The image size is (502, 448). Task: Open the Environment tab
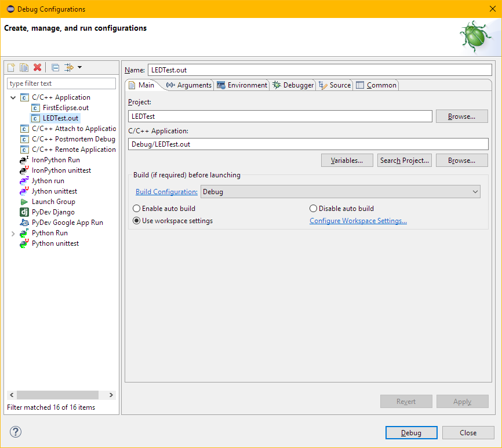pyautogui.click(x=242, y=85)
